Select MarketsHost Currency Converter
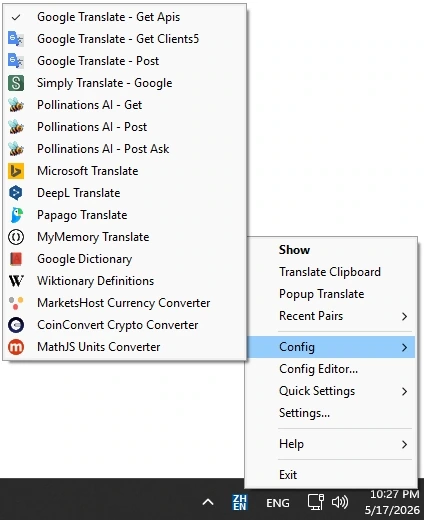This screenshot has width=424, height=520. pos(125,303)
